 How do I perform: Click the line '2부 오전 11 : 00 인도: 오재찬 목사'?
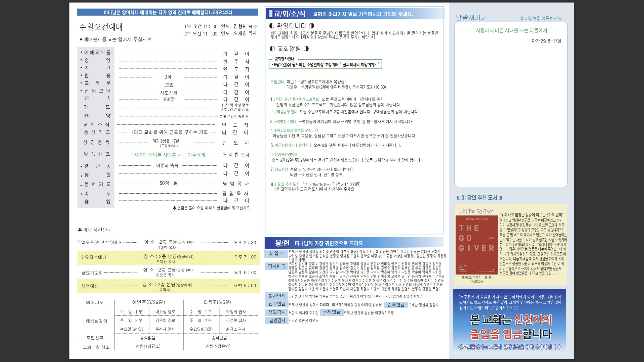[x=220, y=33]
